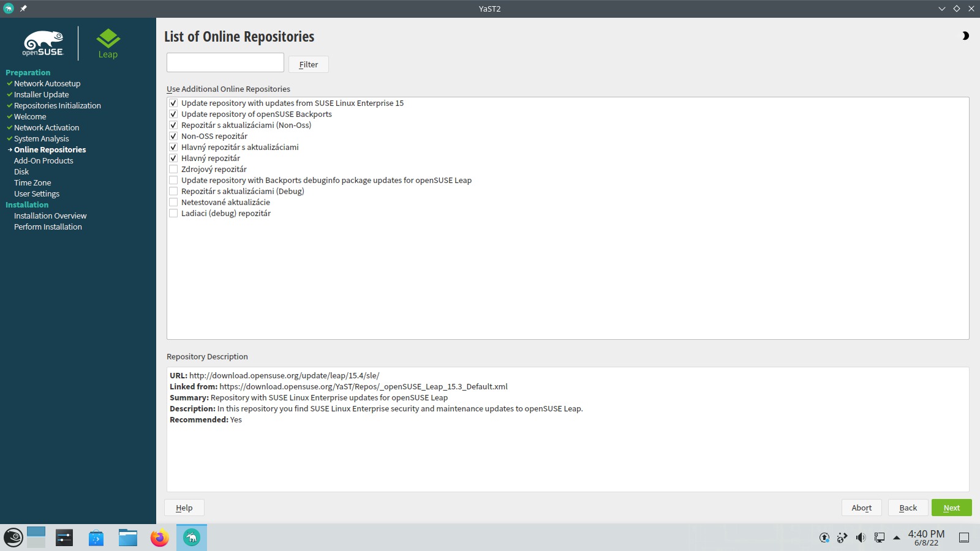This screenshot has height=551, width=980.
Task: Click the Filter button
Action: pos(309,64)
